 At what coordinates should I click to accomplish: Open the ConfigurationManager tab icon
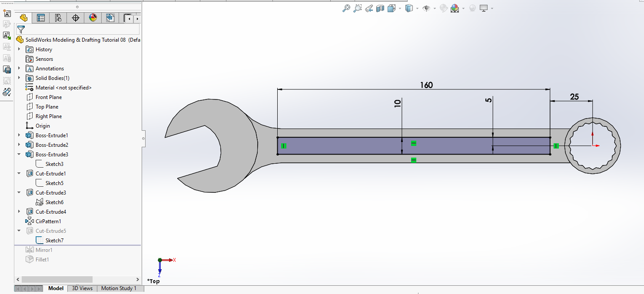point(58,18)
